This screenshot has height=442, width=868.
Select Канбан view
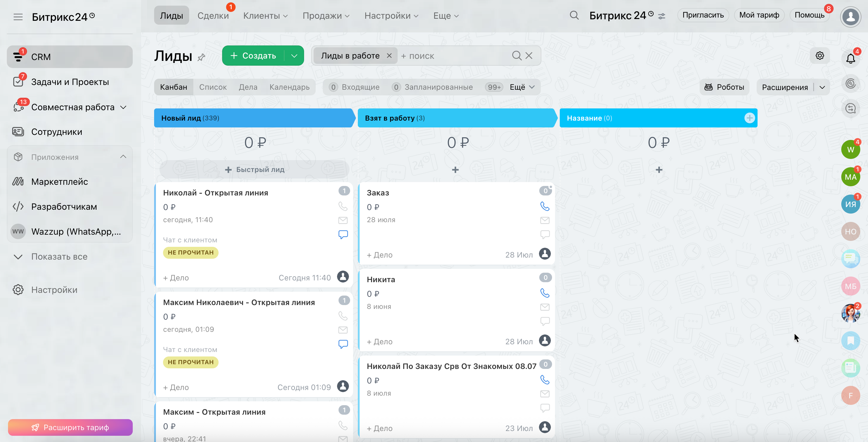[x=173, y=87]
